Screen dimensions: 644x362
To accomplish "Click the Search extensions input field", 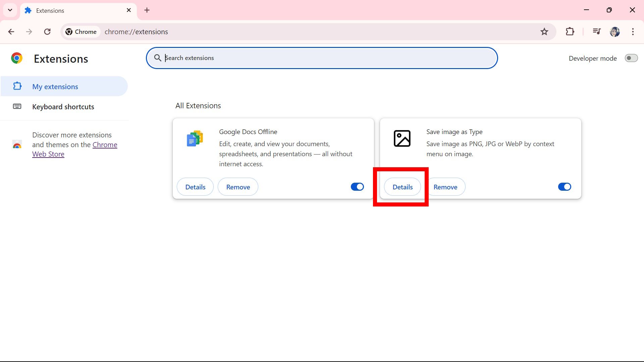I will (322, 58).
